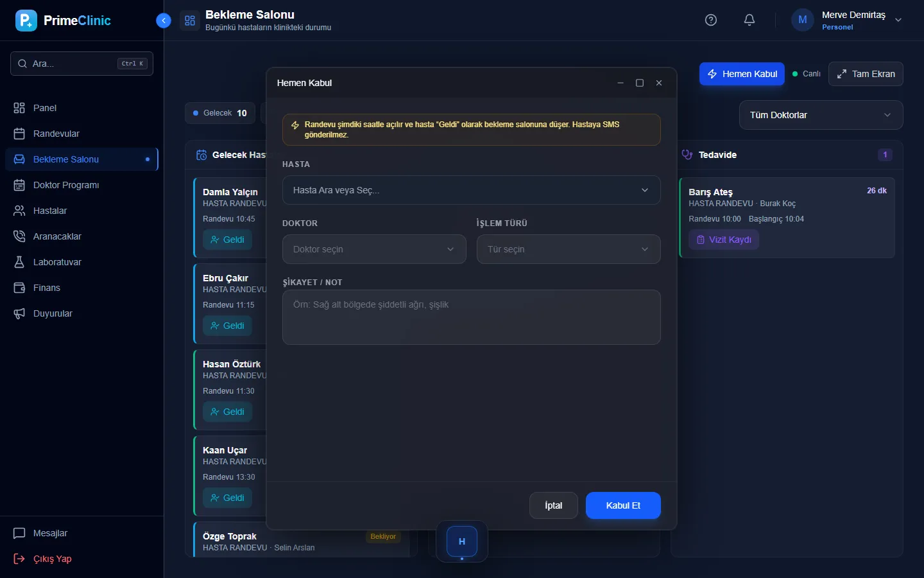Open Doktor Programı page
Screen dimensions: 924x578
(81, 185)
